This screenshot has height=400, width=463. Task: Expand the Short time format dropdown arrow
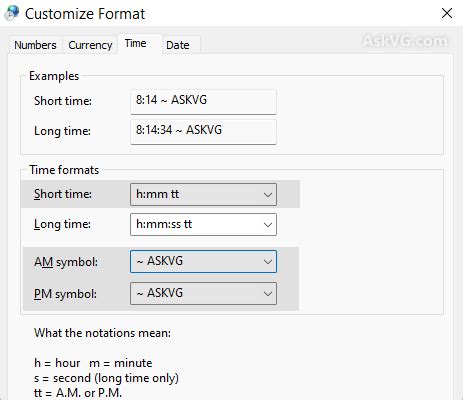[268, 194]
